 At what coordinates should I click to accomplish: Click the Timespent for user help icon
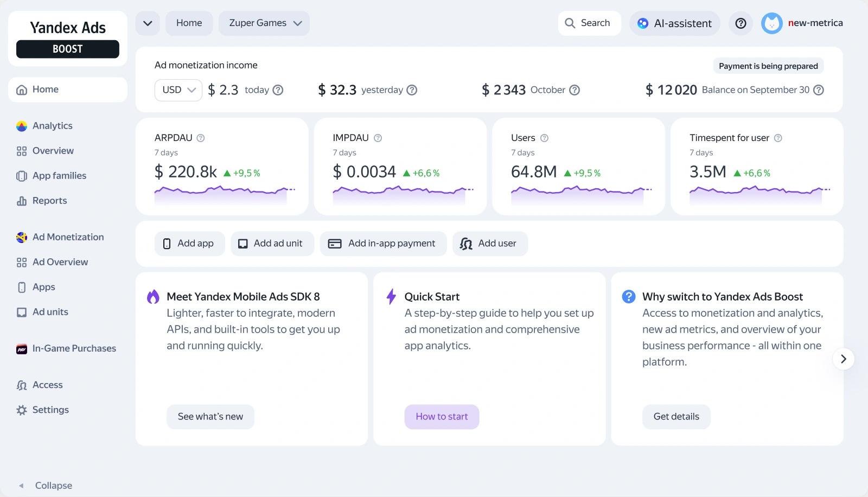coord(778,138)
